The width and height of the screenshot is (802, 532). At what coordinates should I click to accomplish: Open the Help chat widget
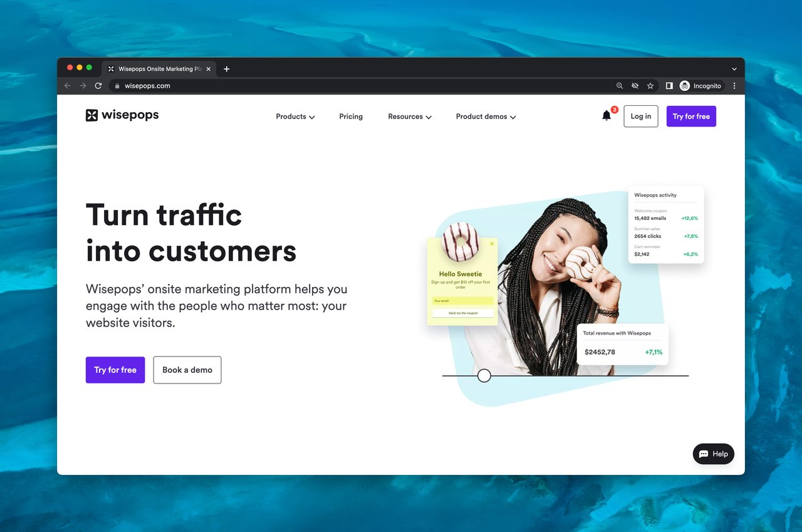(714, 454)
